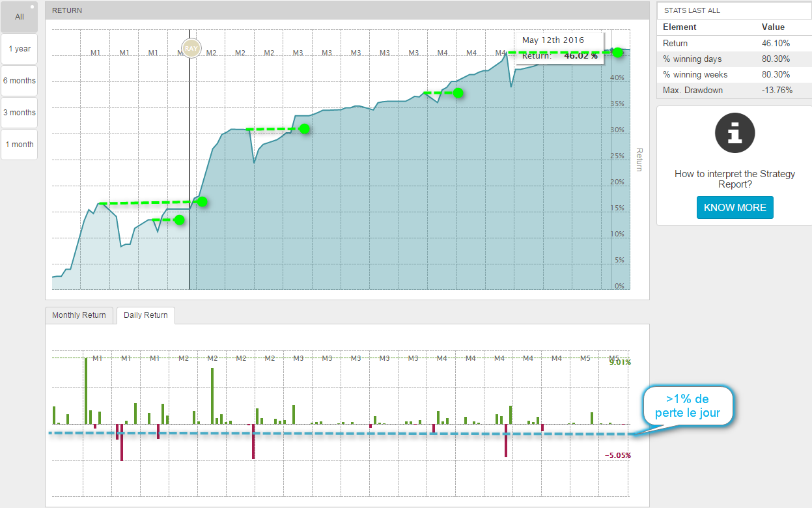Click the green dot just left of the RAY line
The height and width of the screenshot is (508, 812).
click(179, 220)
